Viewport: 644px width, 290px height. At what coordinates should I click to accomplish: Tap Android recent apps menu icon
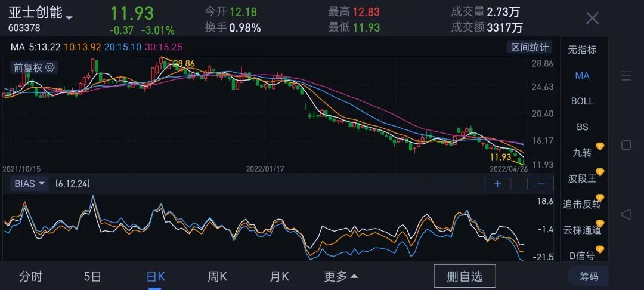click(626, 76)
